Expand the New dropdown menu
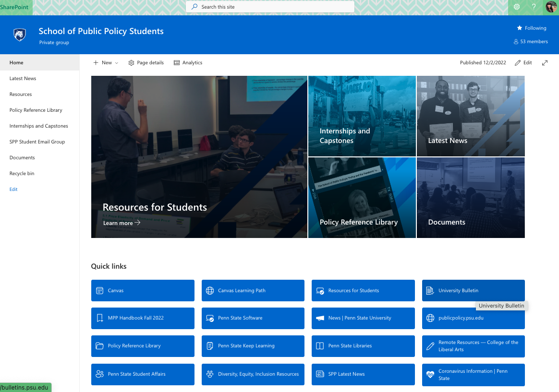This screenshot has width=559, height=392. pos(106,63)
